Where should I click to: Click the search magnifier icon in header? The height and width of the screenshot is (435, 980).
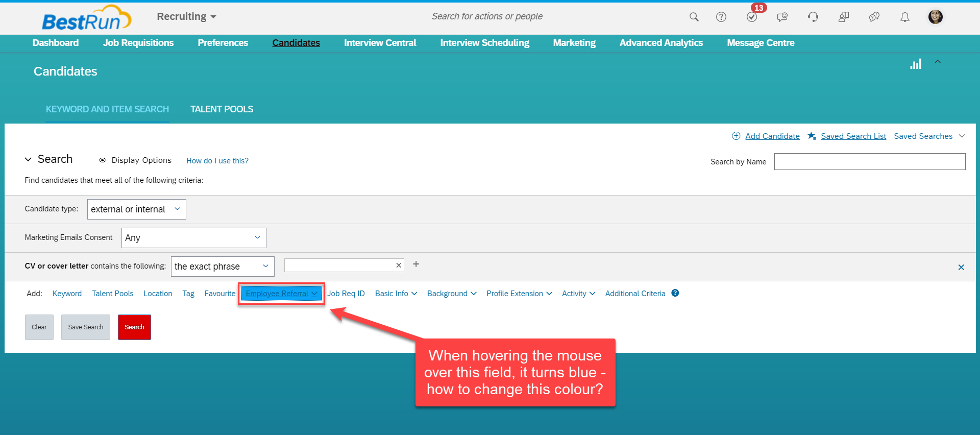pos(694,17)
